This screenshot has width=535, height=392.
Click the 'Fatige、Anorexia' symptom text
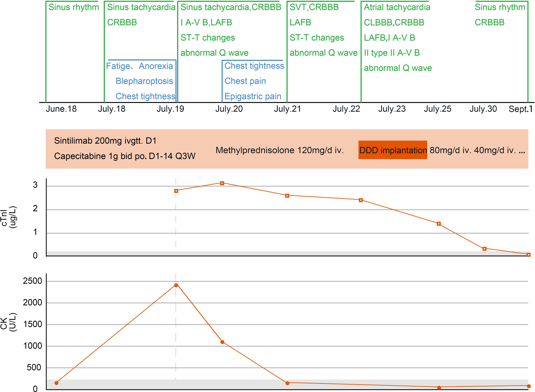(140, 66)
